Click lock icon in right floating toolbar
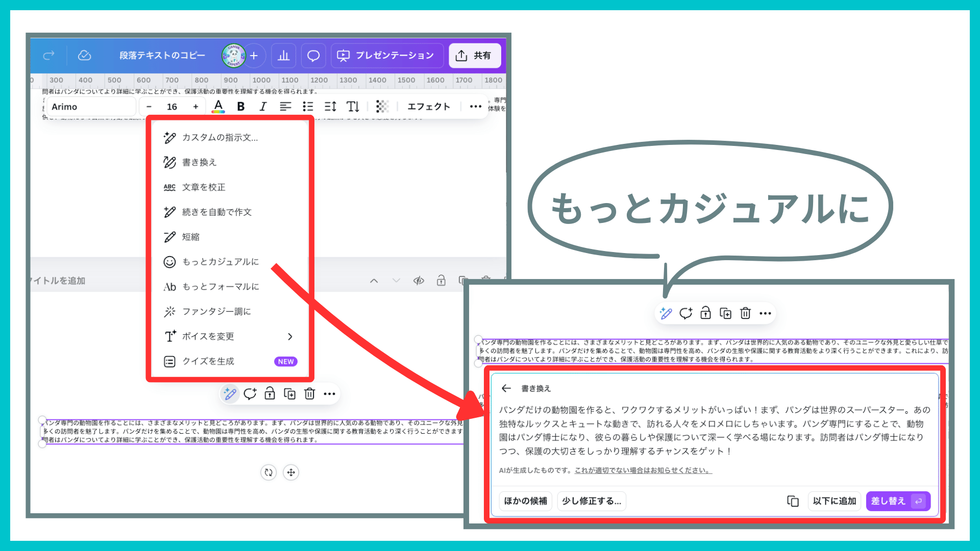 pos(706,313)
